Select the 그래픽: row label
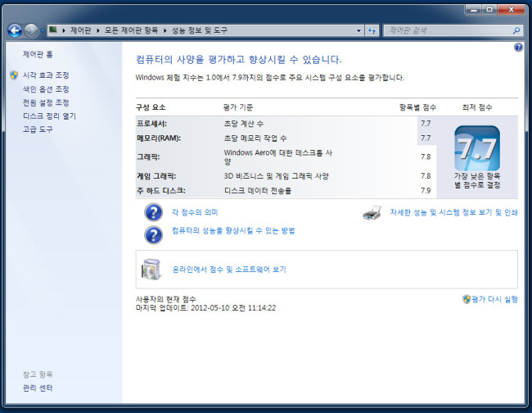Viewport: 532px width, 413px height. (148, 157)
